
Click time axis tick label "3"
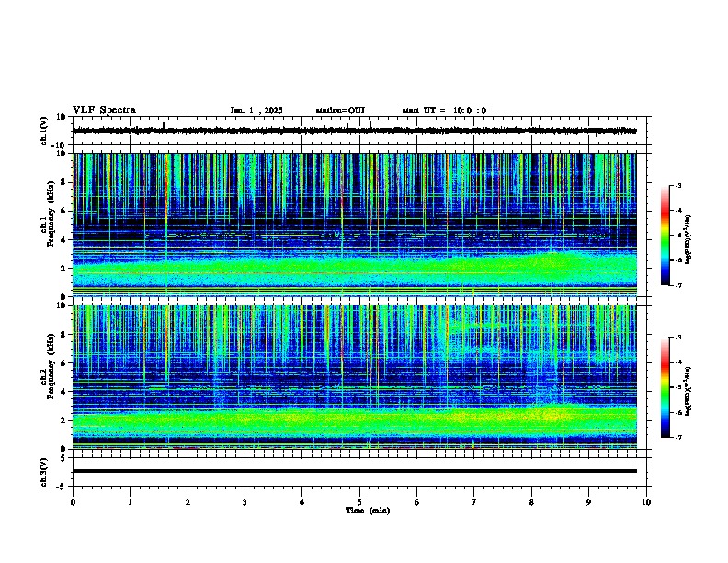click(245, 502)
